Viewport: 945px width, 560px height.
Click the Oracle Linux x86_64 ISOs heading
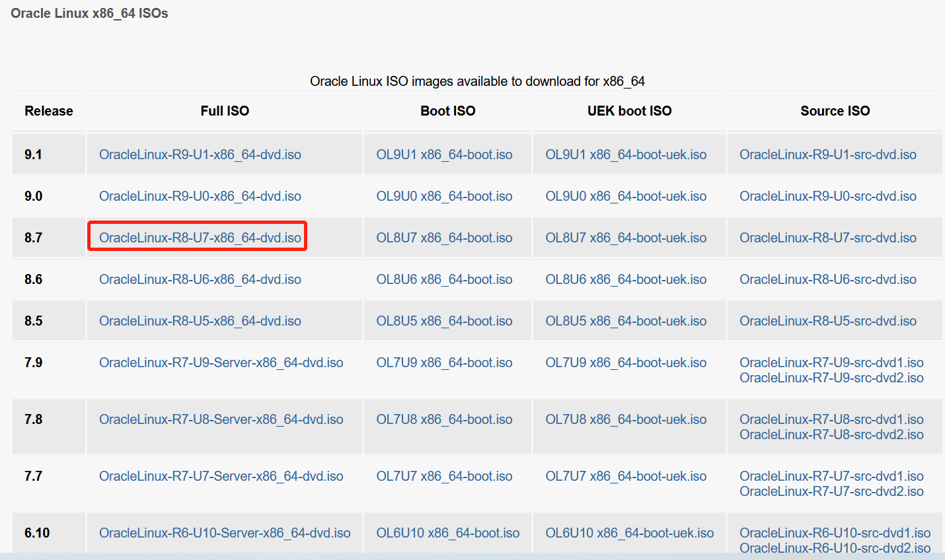point(89,13)
